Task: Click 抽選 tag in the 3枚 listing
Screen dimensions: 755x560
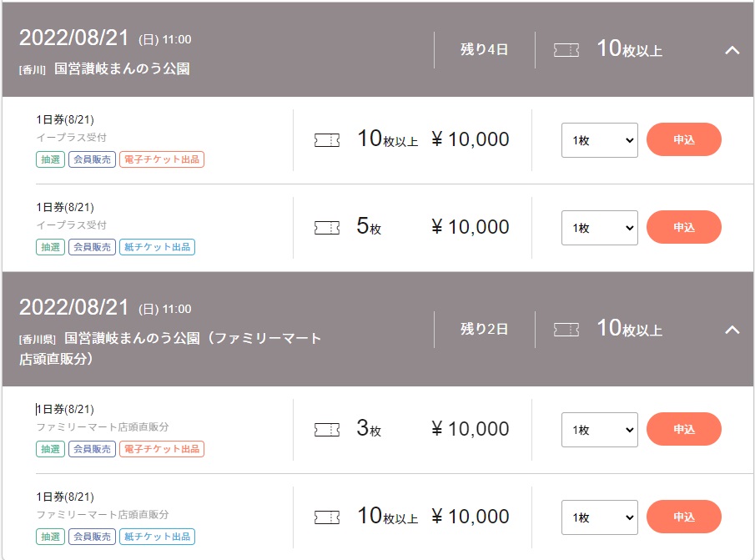Action: (x=51, y=449)
